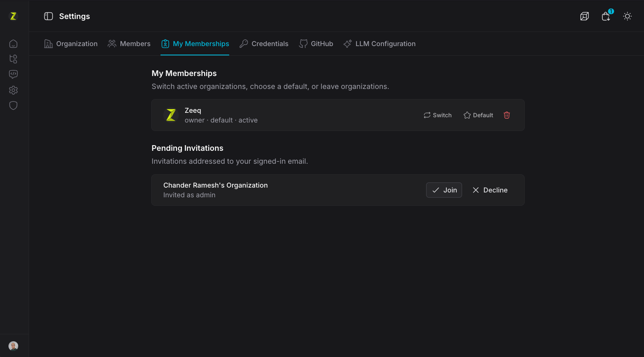This screenshot has height=357, width=644.
Task: Open the notification bag icon with badge
Action: (x=606, y=16)
